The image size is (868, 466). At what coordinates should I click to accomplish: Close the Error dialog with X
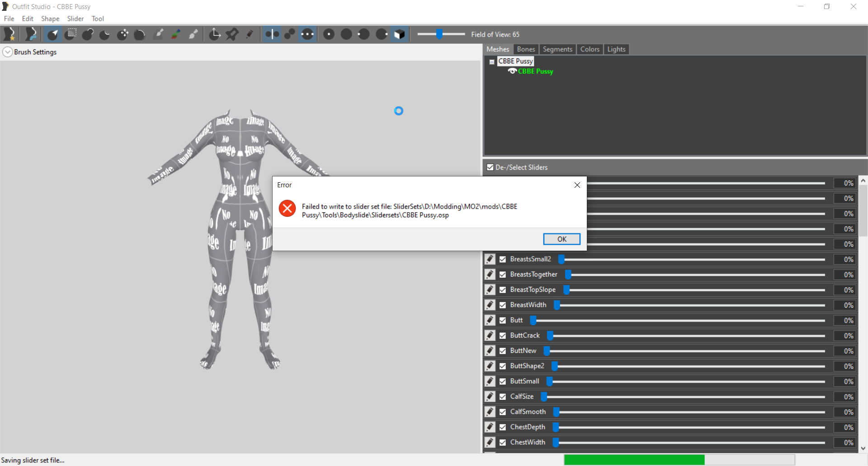[x=577, y=185]
